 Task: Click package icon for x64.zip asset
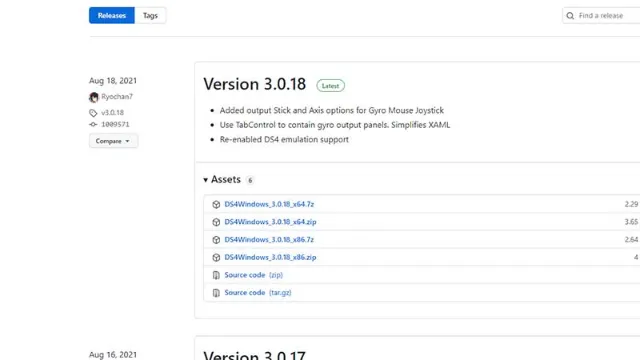pos(216,222)
